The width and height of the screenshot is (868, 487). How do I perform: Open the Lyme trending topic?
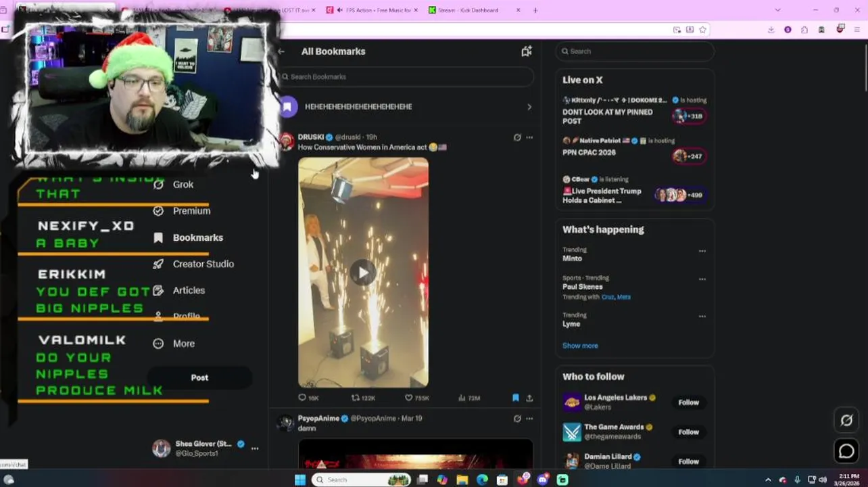[x=571, y=324]
